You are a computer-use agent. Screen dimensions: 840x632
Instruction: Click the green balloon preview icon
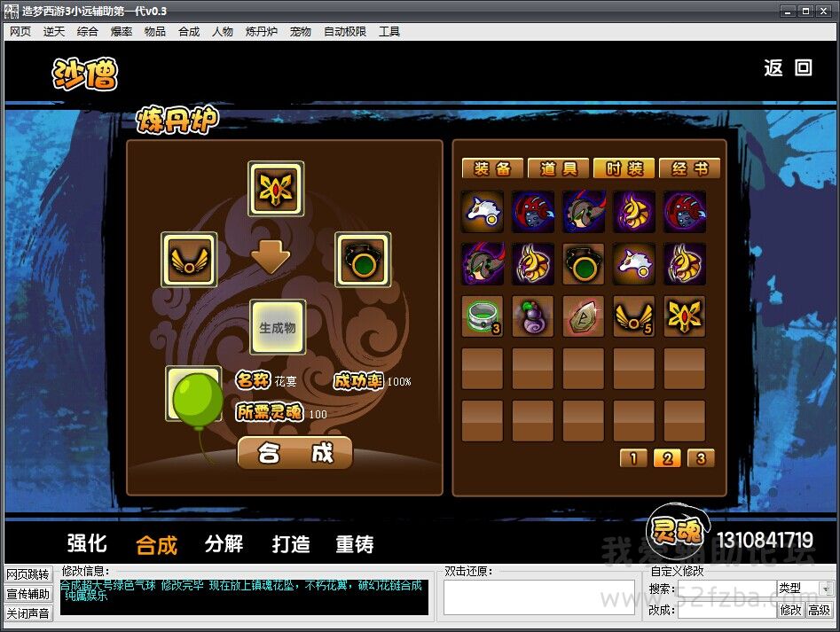tap(195, 396)
